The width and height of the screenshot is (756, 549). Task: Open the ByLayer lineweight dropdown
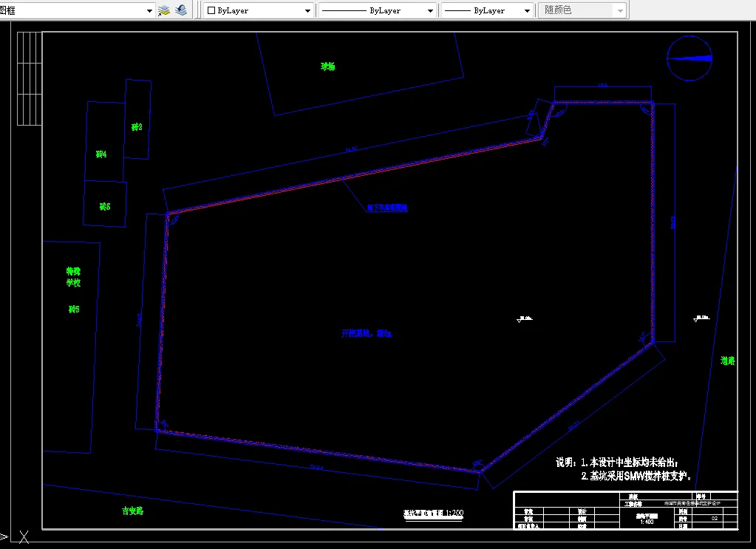[x=487, y=10]
